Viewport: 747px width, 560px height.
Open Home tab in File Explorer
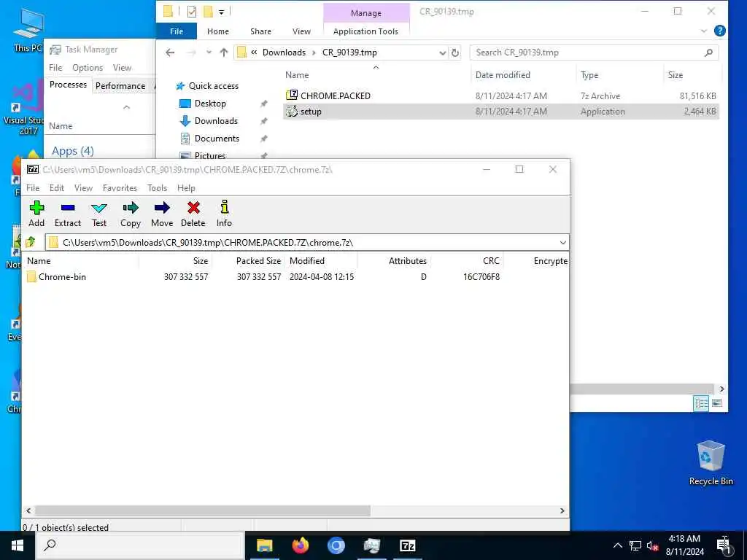pyautogui.click(x=218, y=31)
